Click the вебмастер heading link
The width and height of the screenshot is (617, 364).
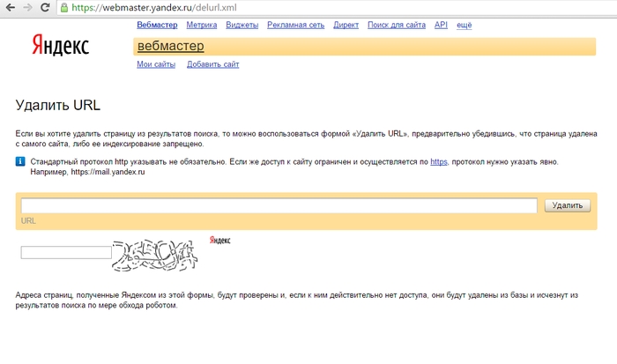tap(171, 46)
